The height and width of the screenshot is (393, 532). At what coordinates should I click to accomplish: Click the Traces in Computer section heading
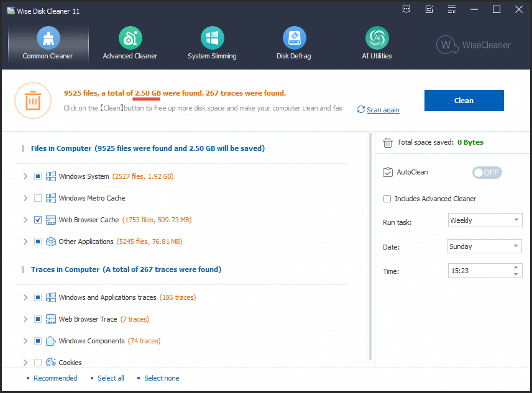pos(126,269)
